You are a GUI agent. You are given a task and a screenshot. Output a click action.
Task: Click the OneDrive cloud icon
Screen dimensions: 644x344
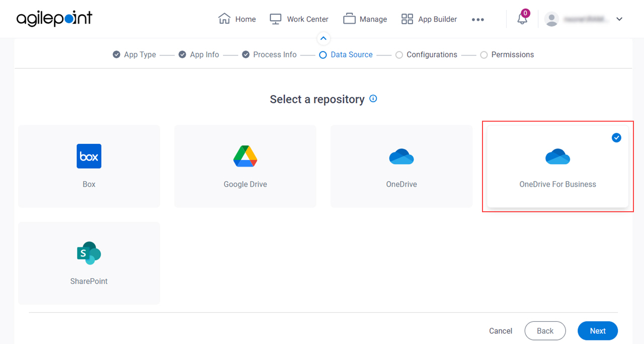point(401,156)
